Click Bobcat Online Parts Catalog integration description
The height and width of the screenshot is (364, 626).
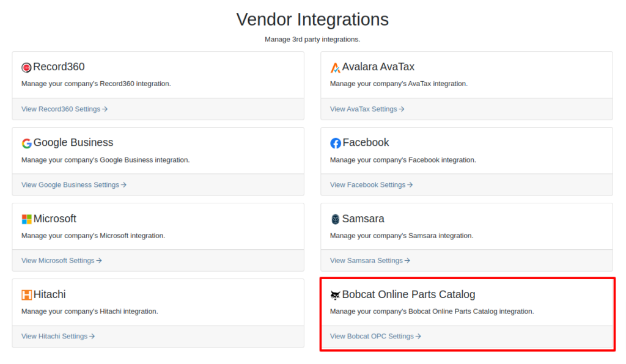[x=432, y=311]
